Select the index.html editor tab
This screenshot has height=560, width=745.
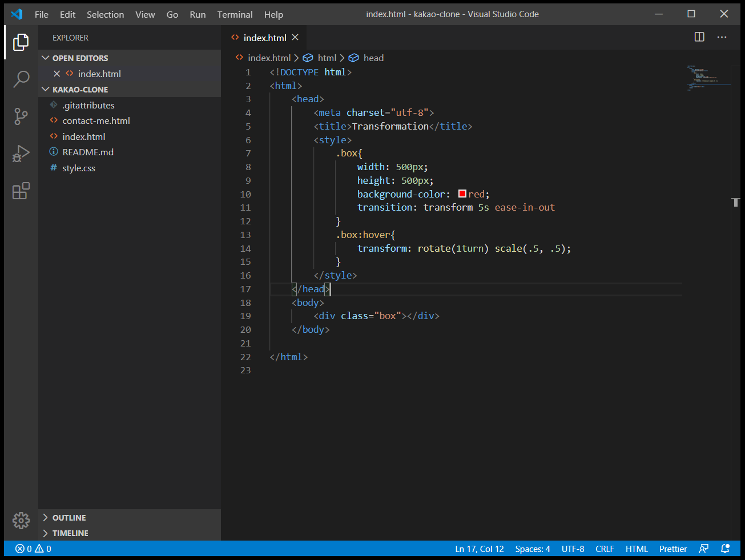264,37
